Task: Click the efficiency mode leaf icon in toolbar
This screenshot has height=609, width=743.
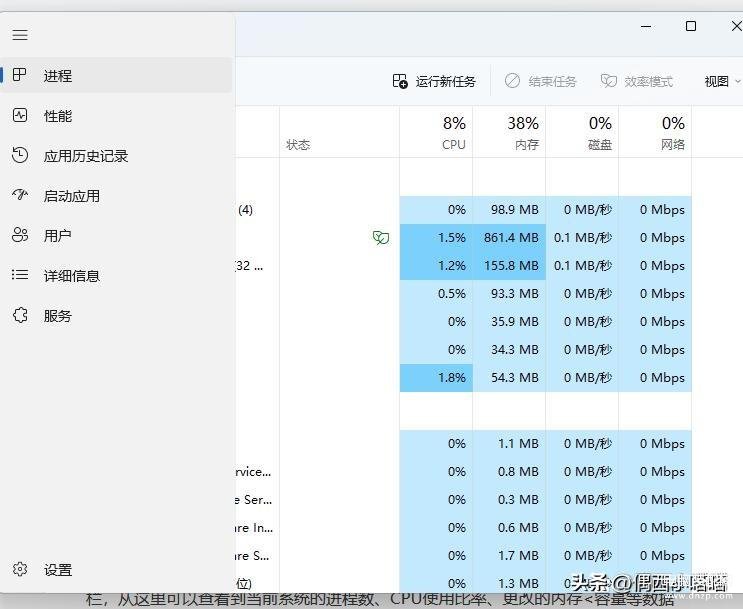Action: pyautogui.click(x=608, y=81)
